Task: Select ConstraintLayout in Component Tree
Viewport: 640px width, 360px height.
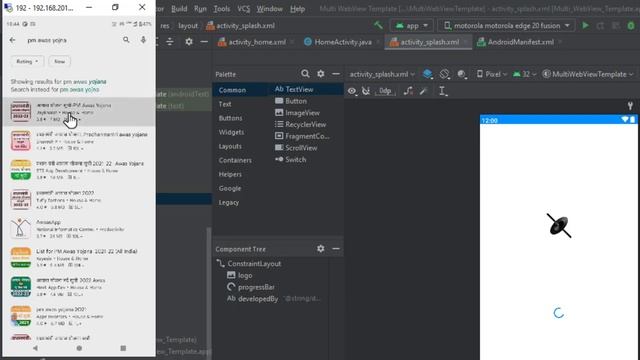Action: tap(249, 264)
